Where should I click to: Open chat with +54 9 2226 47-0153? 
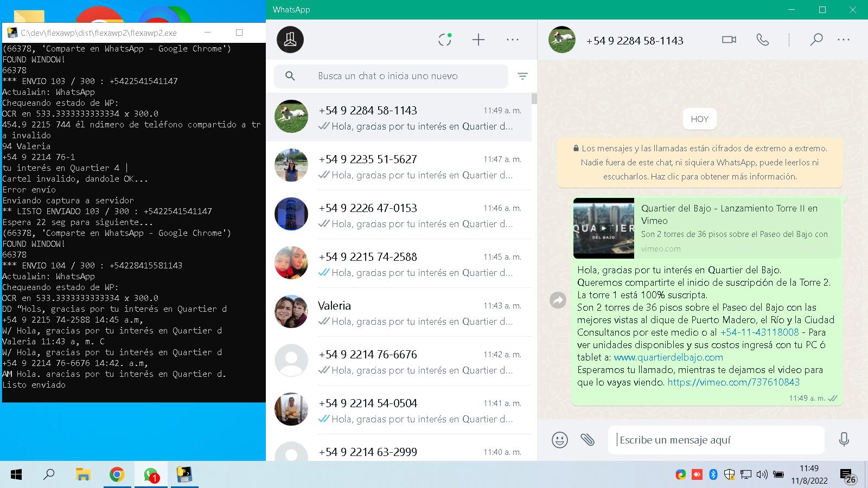(399, 215)
